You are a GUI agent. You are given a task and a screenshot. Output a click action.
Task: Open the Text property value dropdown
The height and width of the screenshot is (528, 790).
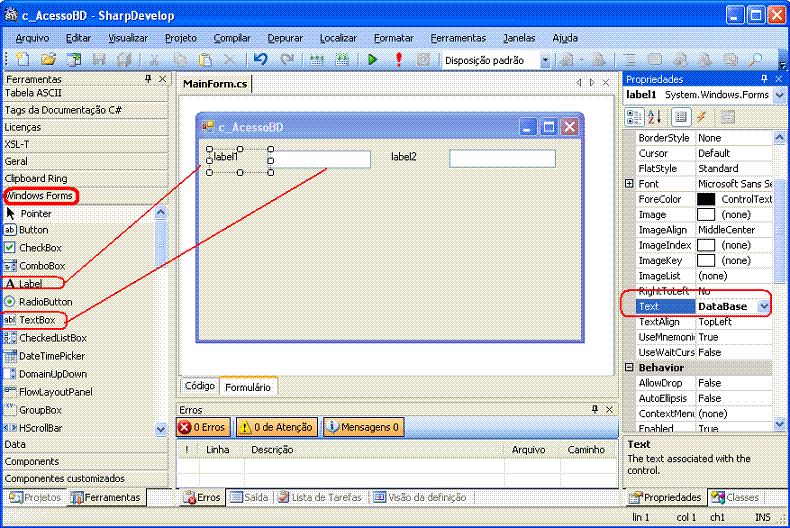click(764, 306)
